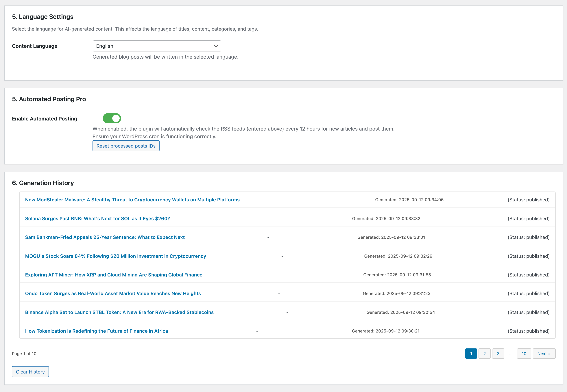Click the Next pagination button
Image resolution: width=567 pixels, height=392 pixels.
tap(544, 353)
